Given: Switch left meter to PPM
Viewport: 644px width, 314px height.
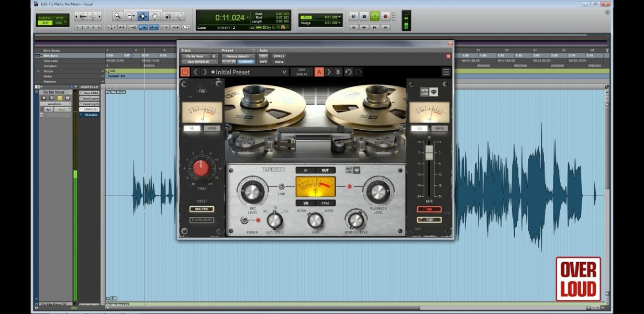Looking at the screenshot, I should coord(212,128).
